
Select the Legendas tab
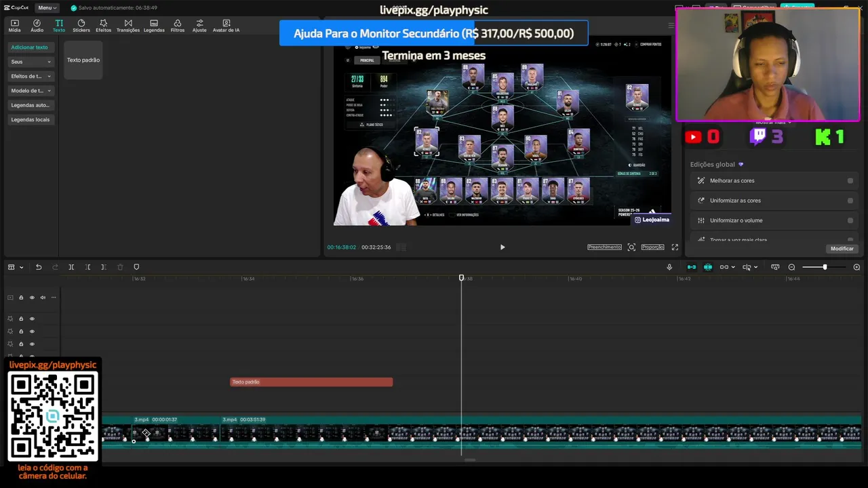[x=154, y=26]
